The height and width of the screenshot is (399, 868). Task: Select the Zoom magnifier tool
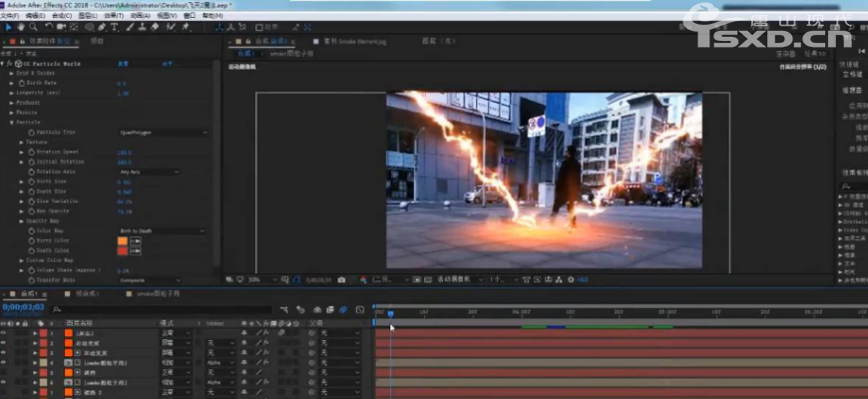click(33, 27)
